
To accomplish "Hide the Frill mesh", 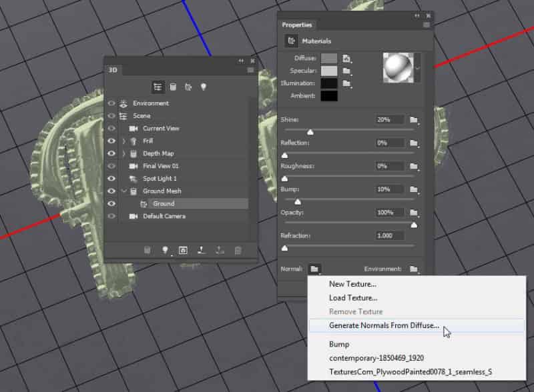I will (x=111, y=141).
